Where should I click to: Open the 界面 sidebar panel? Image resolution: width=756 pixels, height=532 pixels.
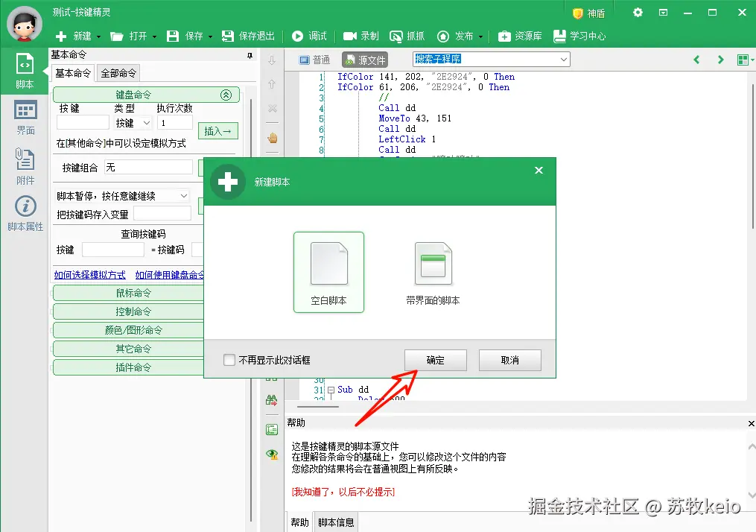(x=25, y=117)
